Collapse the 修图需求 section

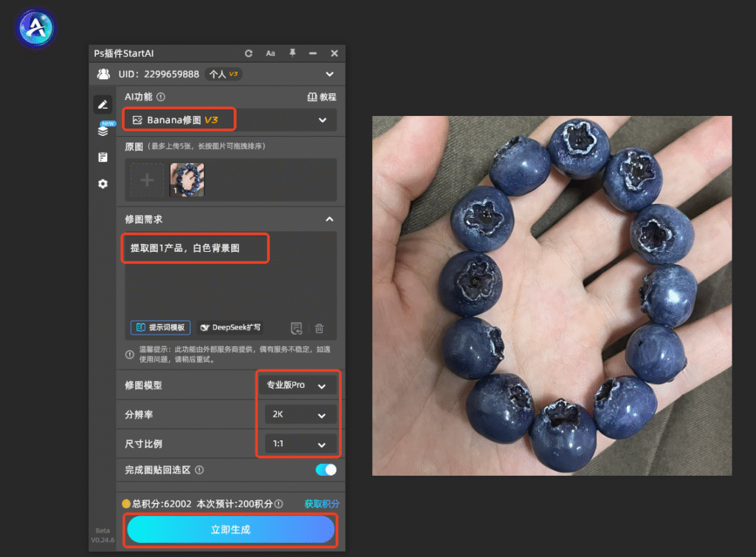click(330, 219)
